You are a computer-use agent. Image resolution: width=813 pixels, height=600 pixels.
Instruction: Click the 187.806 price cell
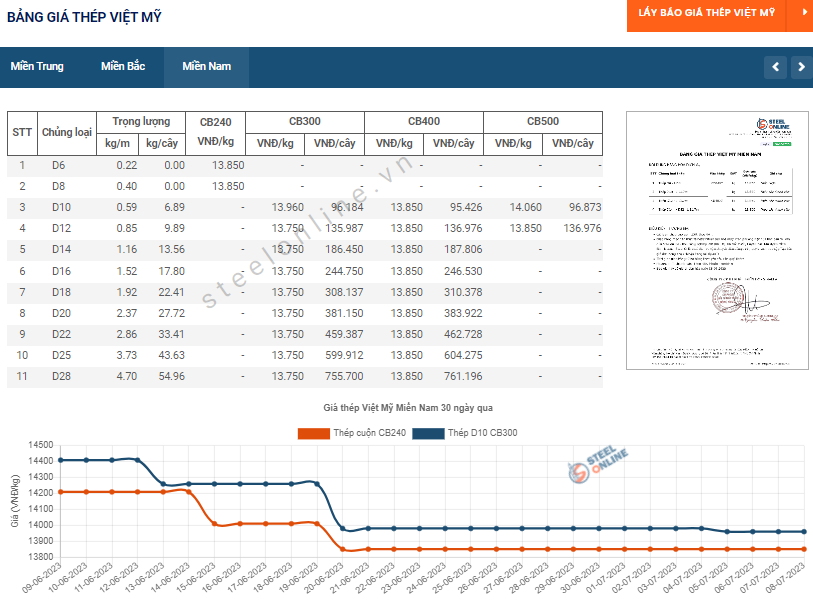(463, 249)
